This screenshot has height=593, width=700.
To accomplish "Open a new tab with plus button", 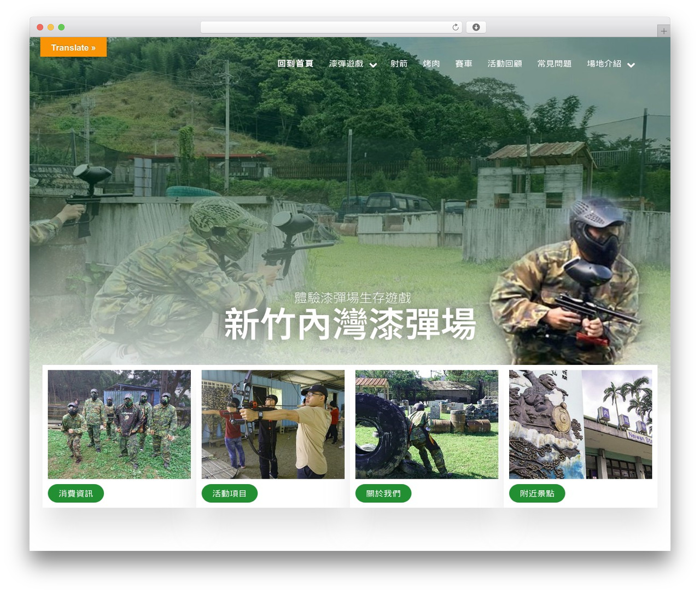I will tap(663, 31).
